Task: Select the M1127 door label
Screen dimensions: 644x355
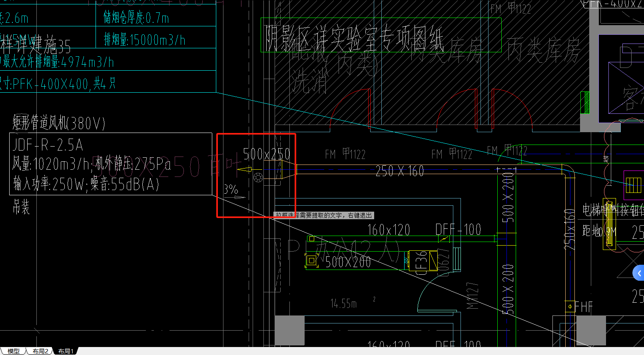Action: point(473,296)
